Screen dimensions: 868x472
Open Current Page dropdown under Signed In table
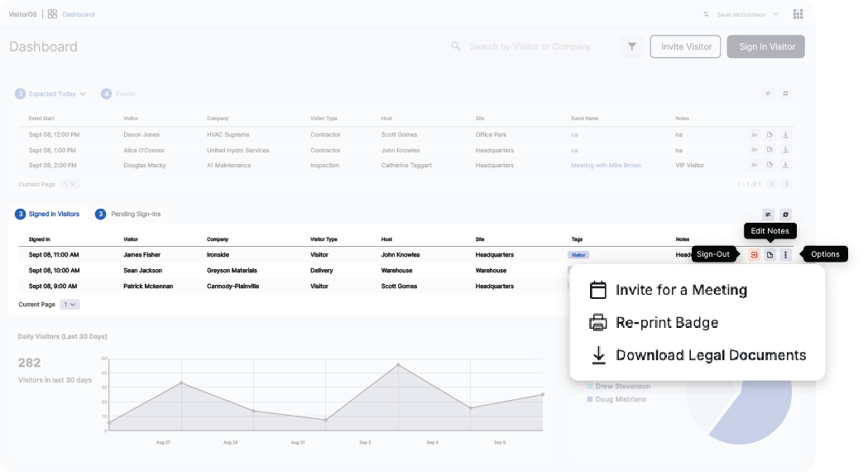click(71, 305)
